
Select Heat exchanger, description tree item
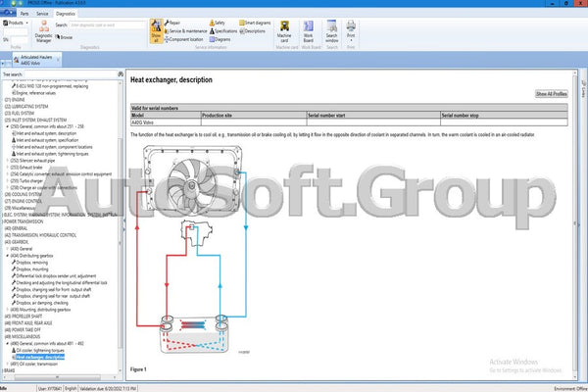point(40,357)
